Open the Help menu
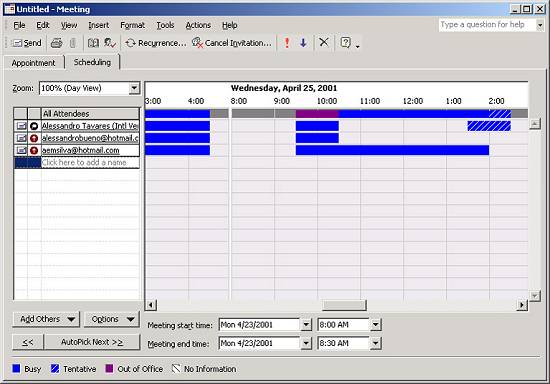This screenshot has height=384, width=550. click(229, 25)
